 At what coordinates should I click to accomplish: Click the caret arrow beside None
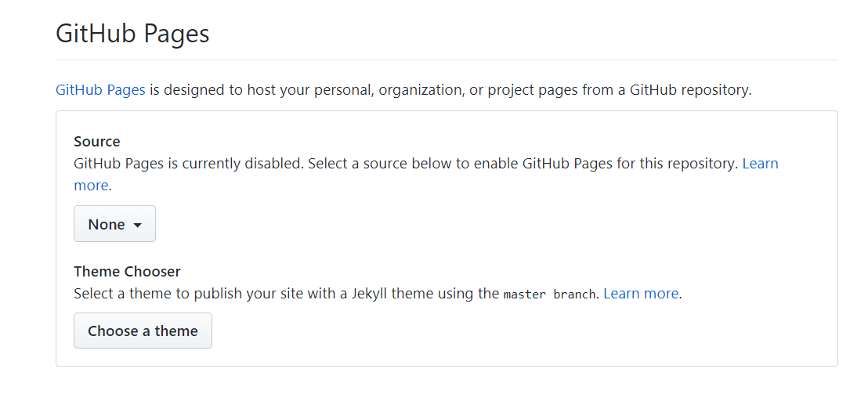[x=138, y=226]
